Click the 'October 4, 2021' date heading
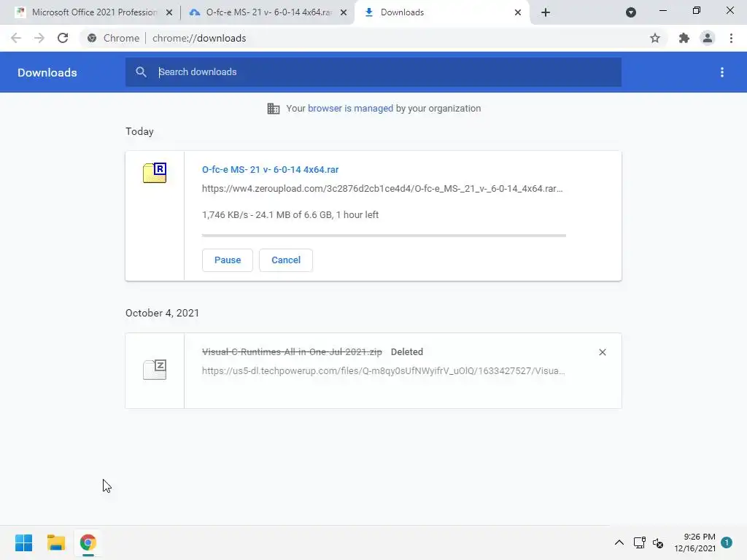The height and width of the screenshot is (560, 747). point(162,313)
